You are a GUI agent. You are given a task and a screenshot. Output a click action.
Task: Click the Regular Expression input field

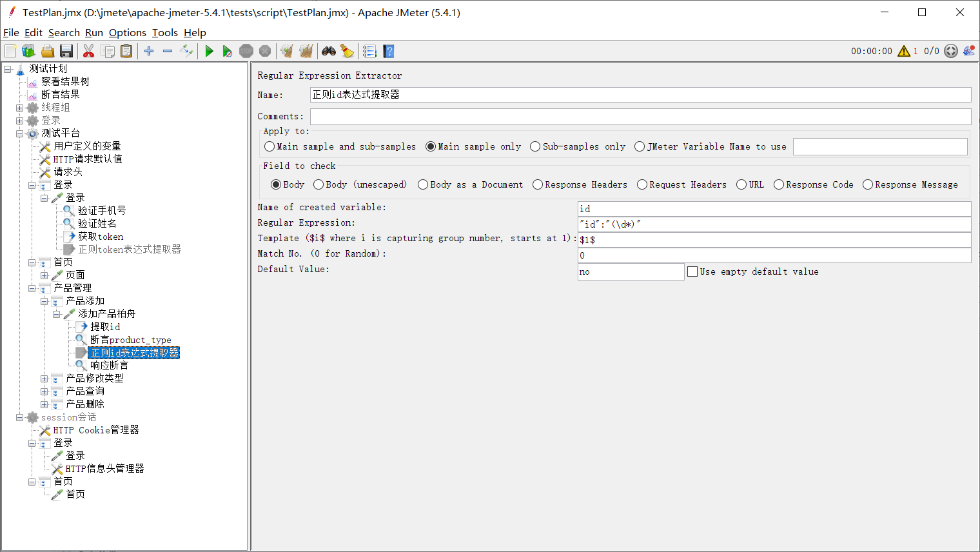click(774, 224)
